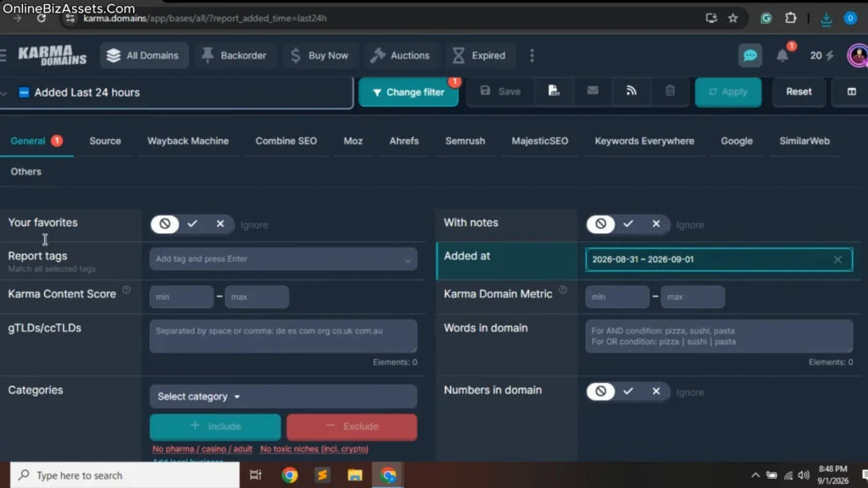
Task: Show Karma Domain Metric help info
Action: (563, 290)
